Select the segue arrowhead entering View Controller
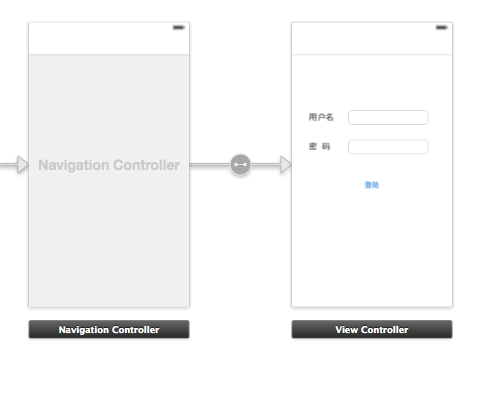This screenshot has width=490, height=396. click(x=286, y=165)
